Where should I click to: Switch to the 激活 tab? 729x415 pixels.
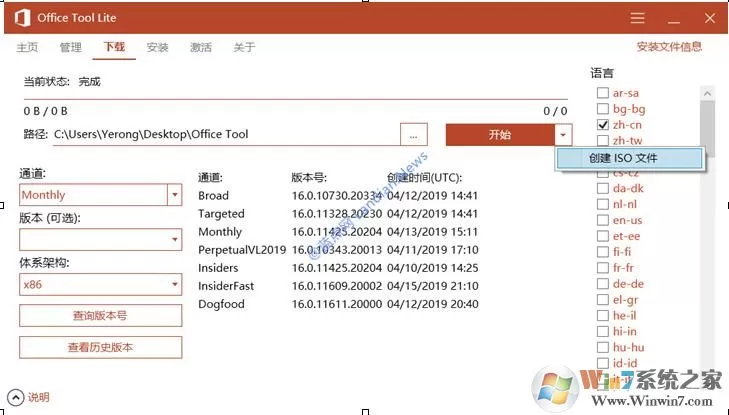point(200,47)
